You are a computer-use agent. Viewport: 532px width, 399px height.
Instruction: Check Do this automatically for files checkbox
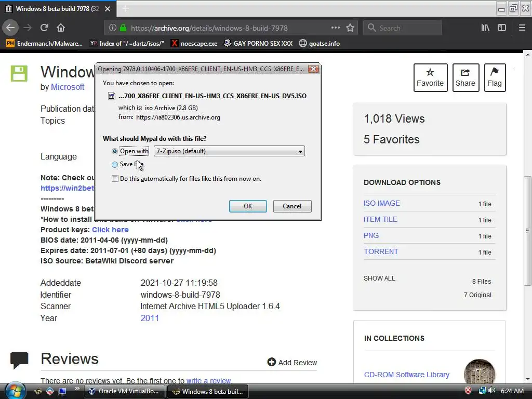(x=115, y=179)
